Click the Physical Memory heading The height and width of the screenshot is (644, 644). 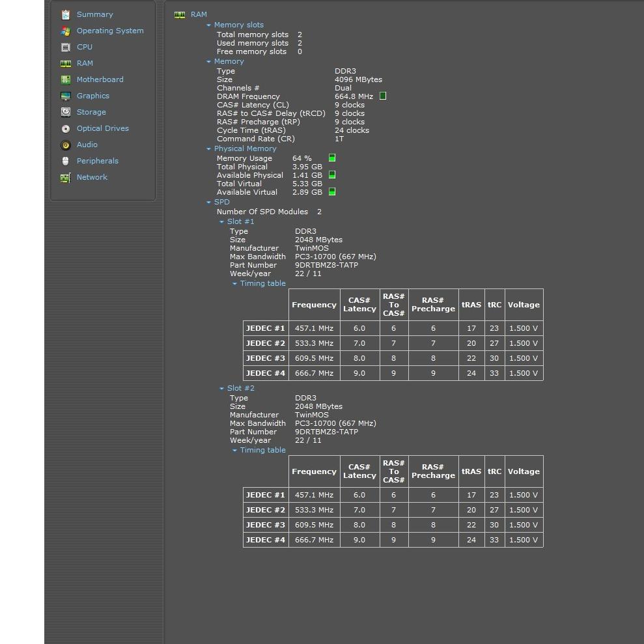click(x=245, y=148)
